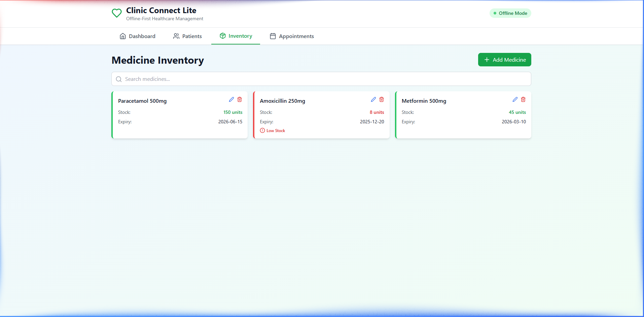Click the Add Medicine button
644x317 pixels.
[x=505, y=60]
